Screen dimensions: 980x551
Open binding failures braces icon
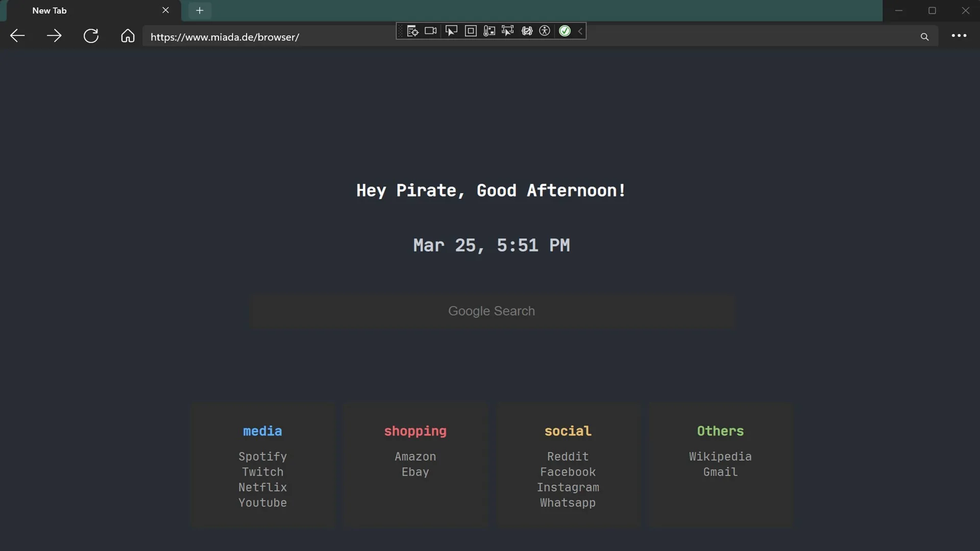(527, 31)
